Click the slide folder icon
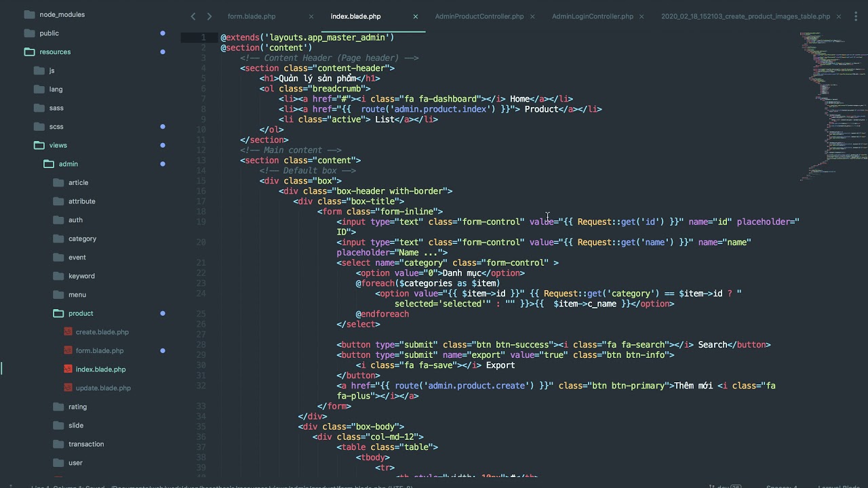Image resolution: width=868 pixels, height=488 pixels. (58, 426)
